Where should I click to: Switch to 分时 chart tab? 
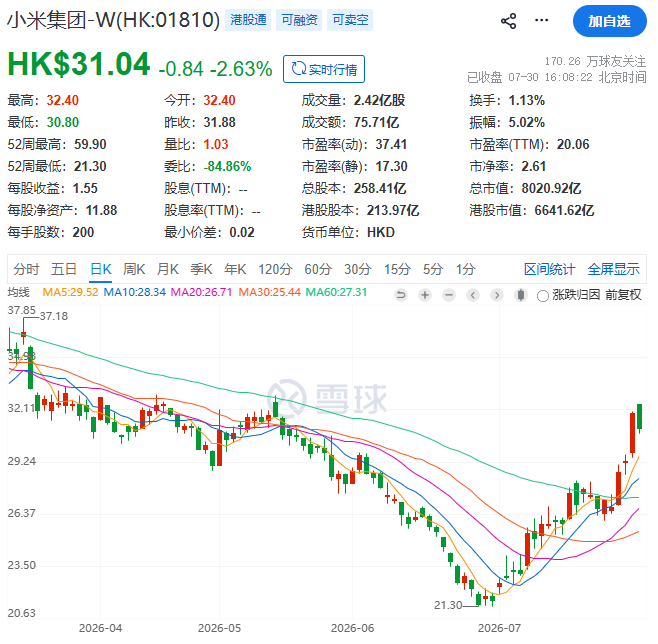tap(26, 269)
